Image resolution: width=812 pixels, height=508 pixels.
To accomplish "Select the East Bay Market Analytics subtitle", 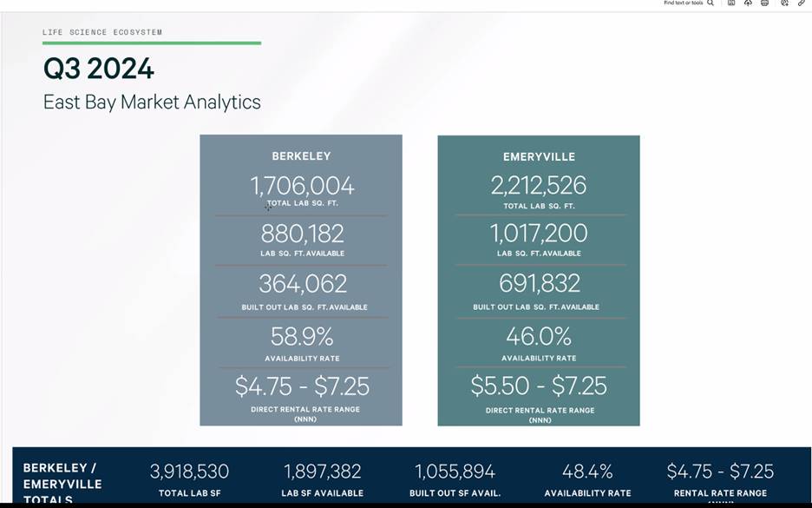I will click(152, 102).
